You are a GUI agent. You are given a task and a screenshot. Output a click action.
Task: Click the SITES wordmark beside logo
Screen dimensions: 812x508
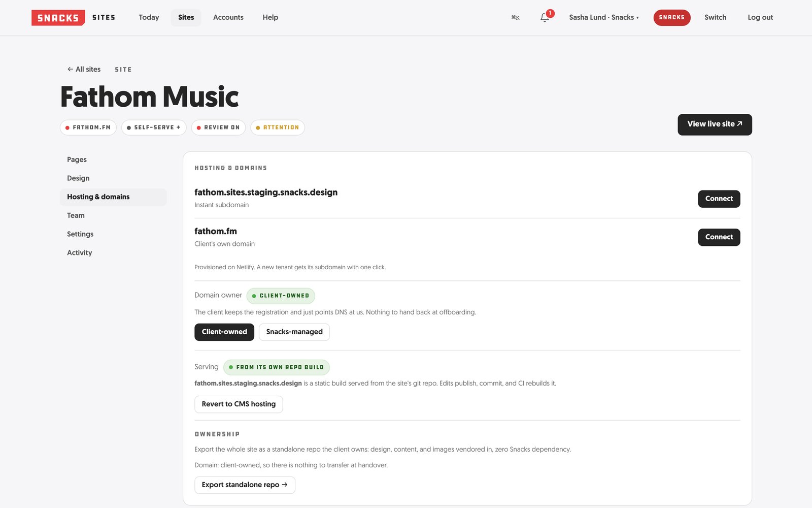(x=104, y=18)
